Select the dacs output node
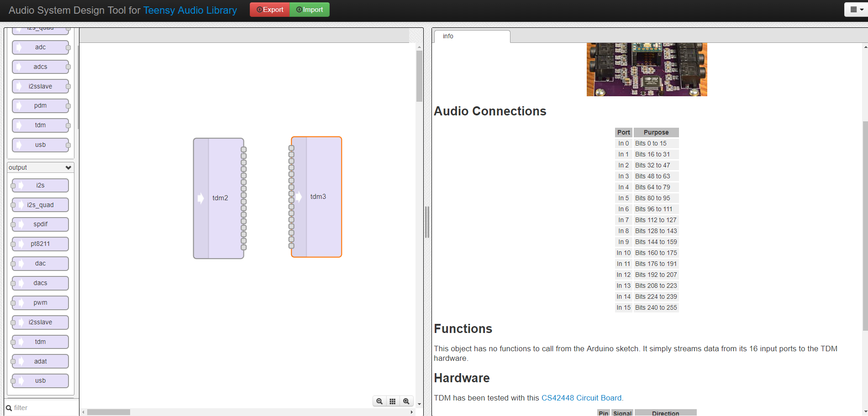 pyautogui.click(x=41, y=283)
